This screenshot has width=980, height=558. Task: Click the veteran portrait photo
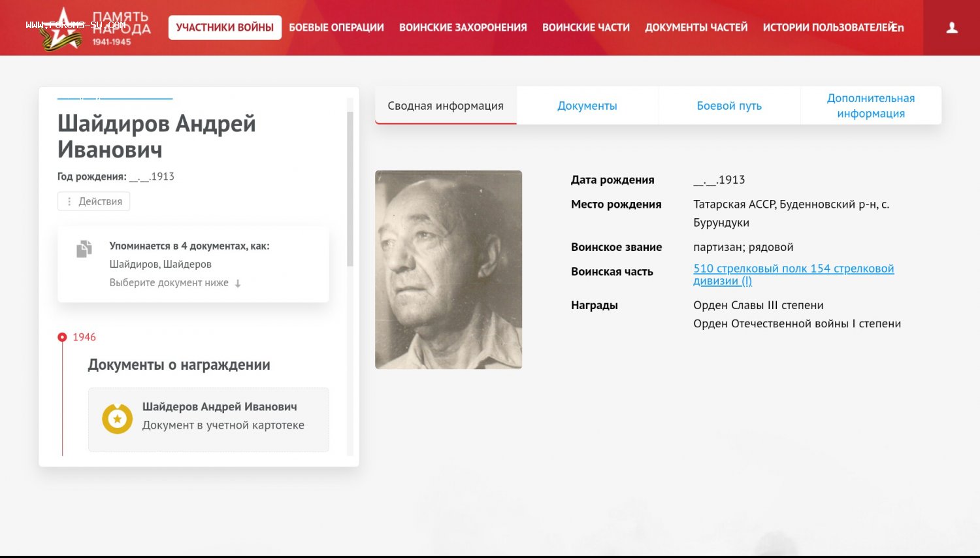point(448,270)
